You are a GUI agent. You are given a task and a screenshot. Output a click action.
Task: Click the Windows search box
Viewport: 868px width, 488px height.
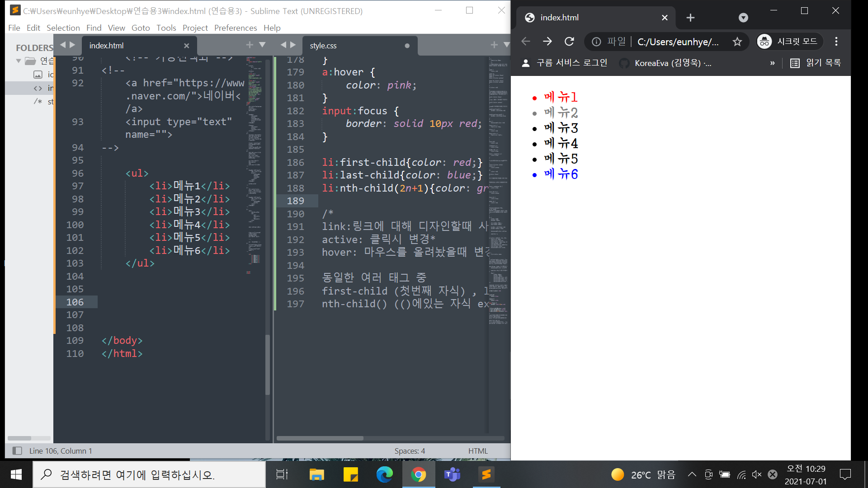(x=149, y=474)
